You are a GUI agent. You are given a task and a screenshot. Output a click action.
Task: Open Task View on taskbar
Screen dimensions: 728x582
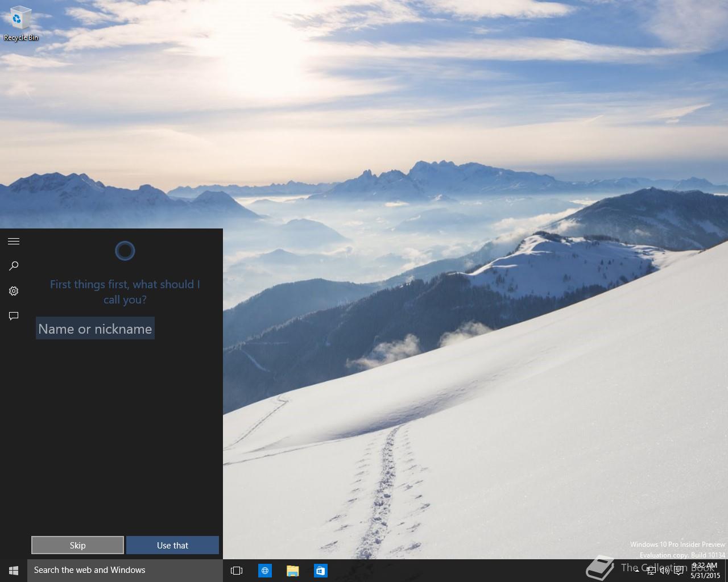[237, 571]
